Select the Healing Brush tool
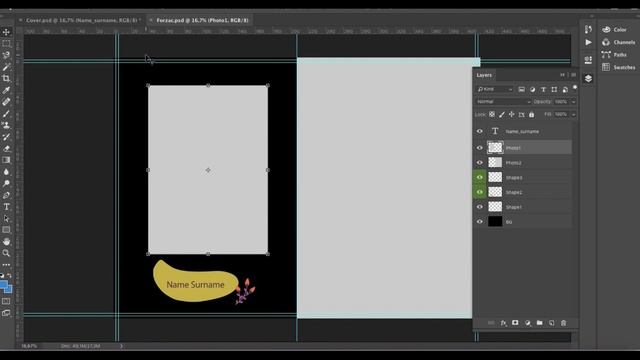Image resolution: width=640 pixels, height=360 pixels. [6, 102]
